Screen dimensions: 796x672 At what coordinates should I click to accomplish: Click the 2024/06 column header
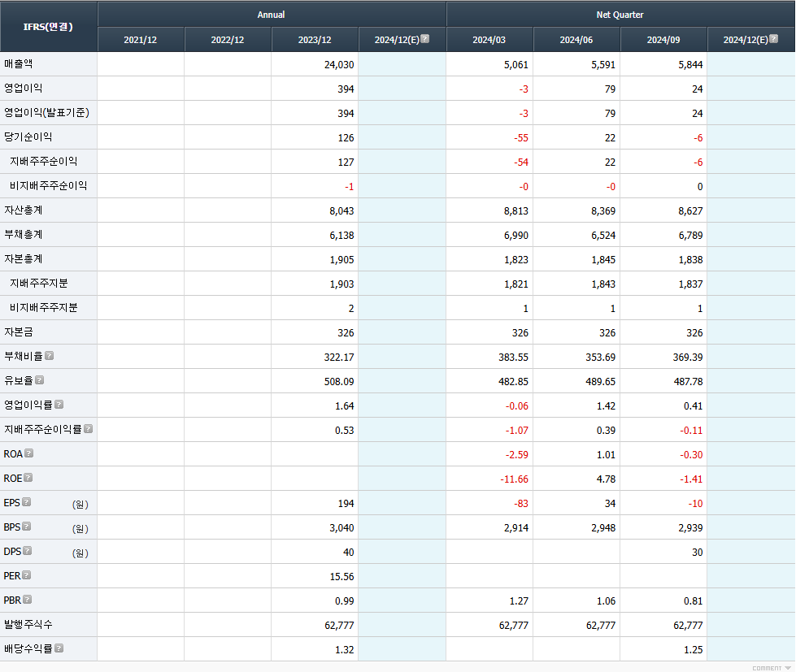[x=576, y=40]
